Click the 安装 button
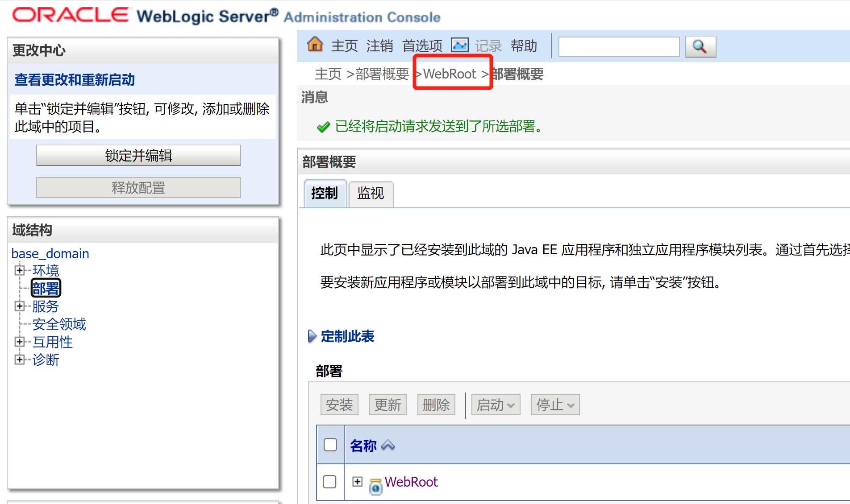Image resolution: width=850 pixels, height=504 pixels. pyautogui.click(x=339, y=405)
